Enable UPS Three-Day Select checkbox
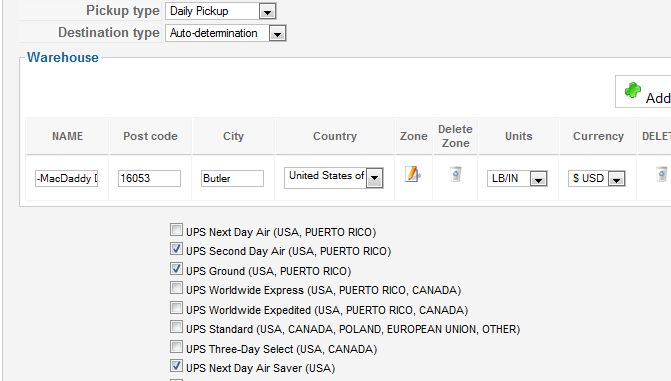Screen dimensions: 671x381 (176, 346)
